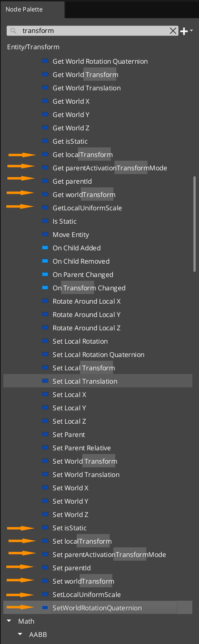
Task: Select Rotate Around Local Z node
Action: (x=86, y=328)
